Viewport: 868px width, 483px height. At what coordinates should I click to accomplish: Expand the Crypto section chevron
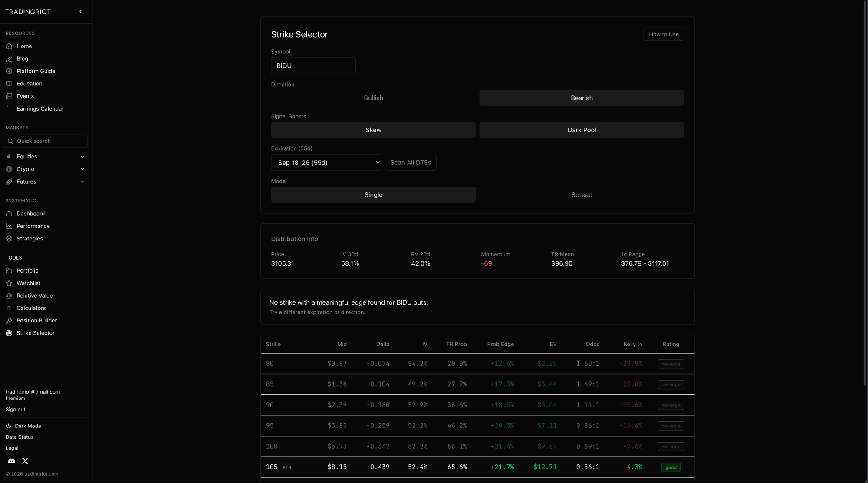pos(82,169)
